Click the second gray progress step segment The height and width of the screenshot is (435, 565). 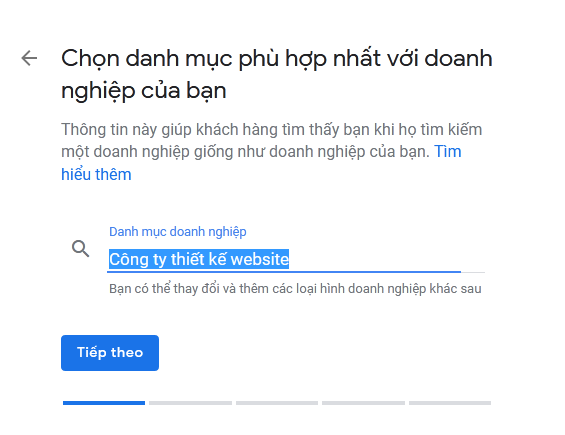191,403
